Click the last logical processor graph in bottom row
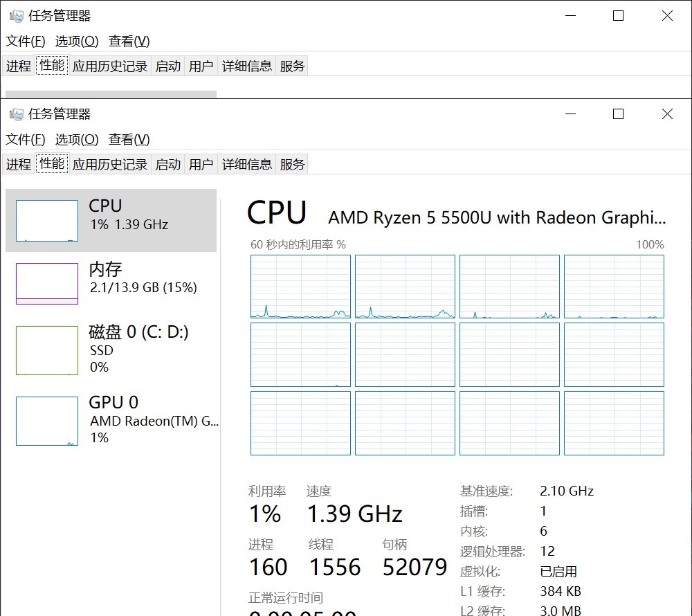Image resolution: width=692 pixels, height=616 pixels. [614, 423]
